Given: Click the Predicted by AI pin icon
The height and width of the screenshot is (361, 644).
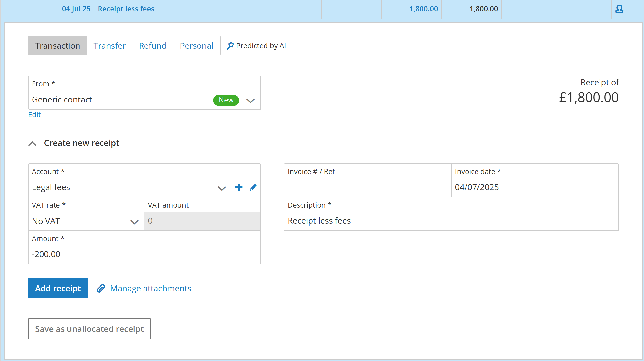Looking at the screenshot, I should (x=230, y=46).
